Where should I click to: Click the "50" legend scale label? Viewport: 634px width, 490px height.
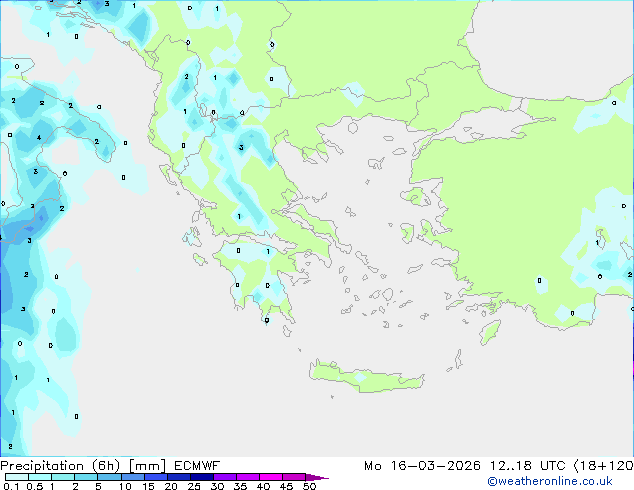[309, 486]
